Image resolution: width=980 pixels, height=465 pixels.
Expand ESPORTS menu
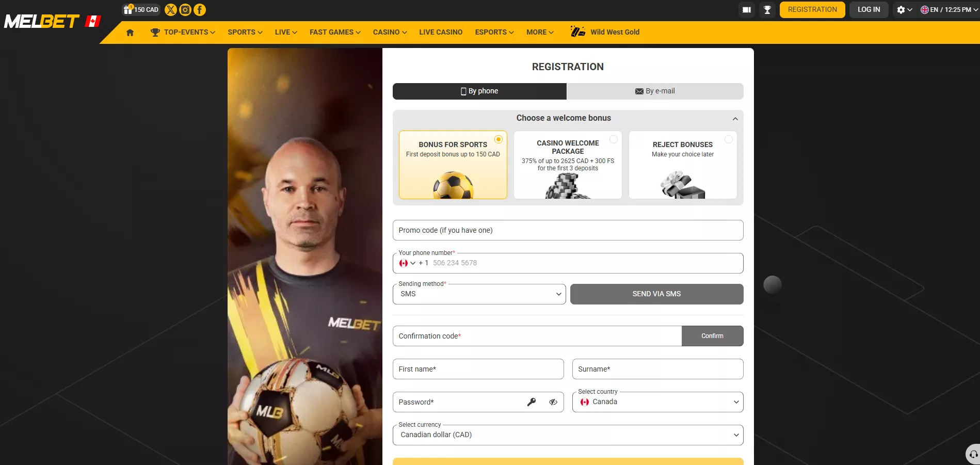pos(494,32)
